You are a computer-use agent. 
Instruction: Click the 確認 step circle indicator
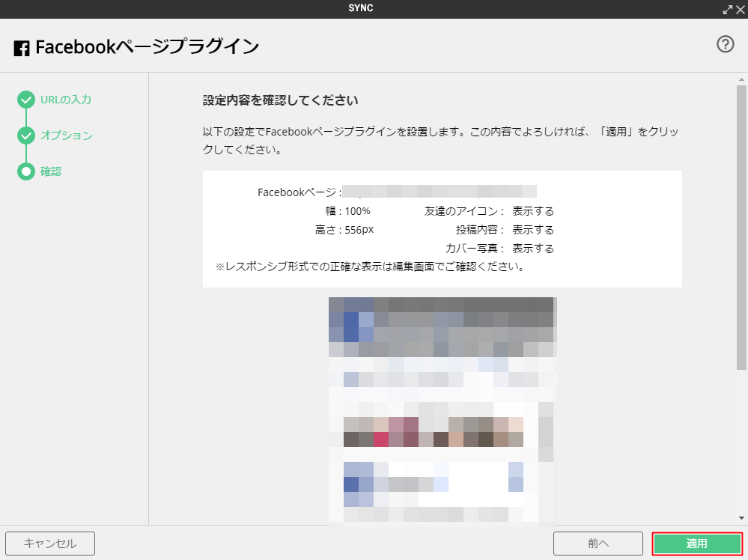click(26, 171)
